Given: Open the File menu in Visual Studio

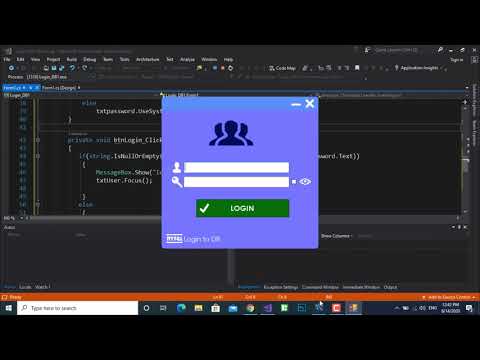Looking at the screenshot, I should click(7, 59).
